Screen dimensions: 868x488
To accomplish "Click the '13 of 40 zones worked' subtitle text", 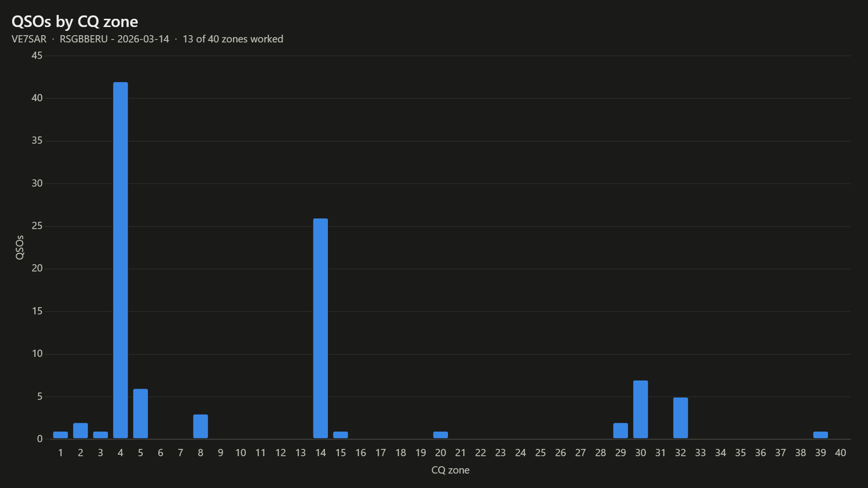I will pyautogui.click(x=233, y=39).
